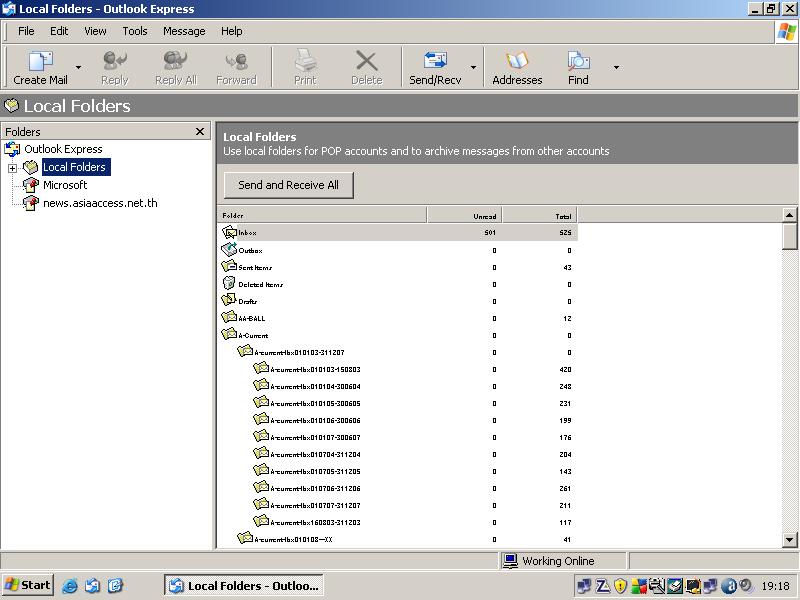Click the Deleted Items bin icon

(x=229, y=283)
